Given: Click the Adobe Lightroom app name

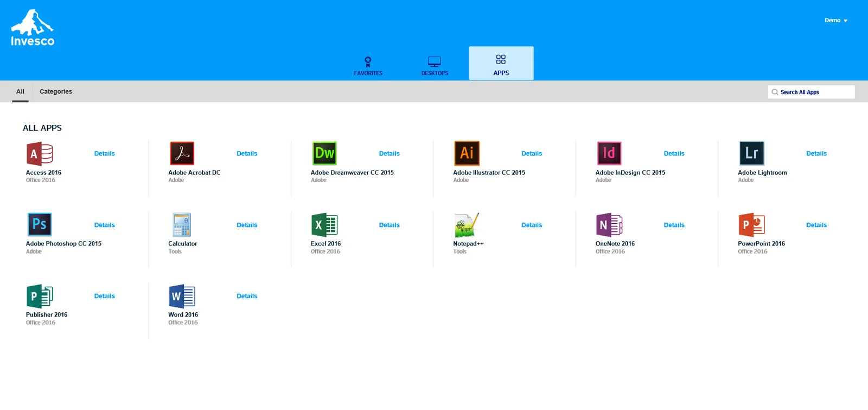Looking at the screenshot, I should click(762, 173).
